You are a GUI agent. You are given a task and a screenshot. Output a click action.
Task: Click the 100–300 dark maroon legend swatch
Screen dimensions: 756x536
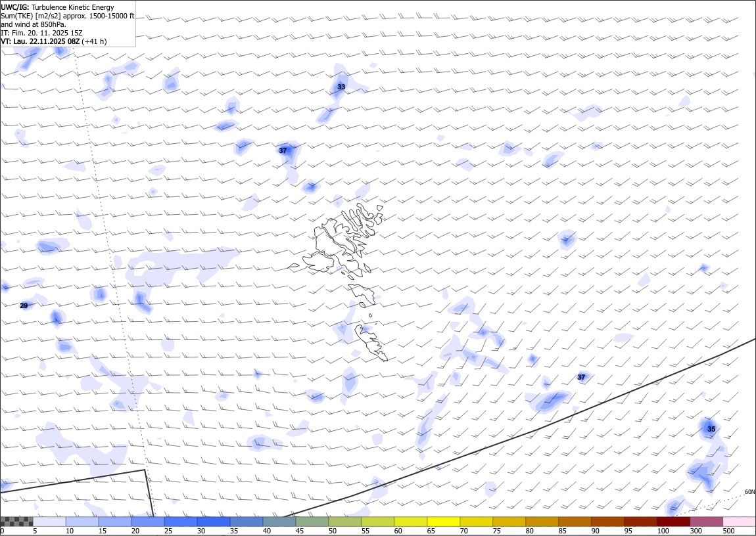[673, 522]
